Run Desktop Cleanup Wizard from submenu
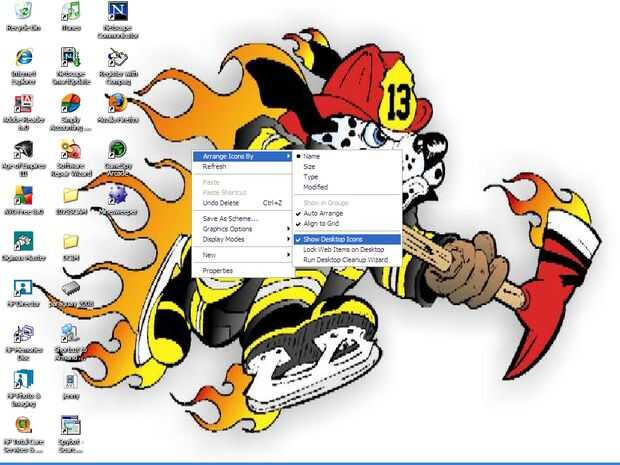Image resolution: width=620 pixels, height=465 pixels. [347, 260]
